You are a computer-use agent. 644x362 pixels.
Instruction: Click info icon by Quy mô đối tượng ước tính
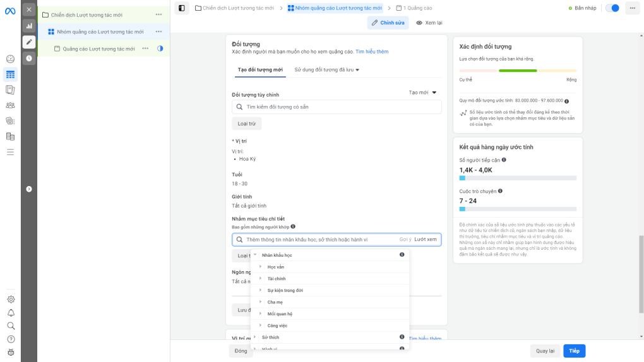[566, 101]
